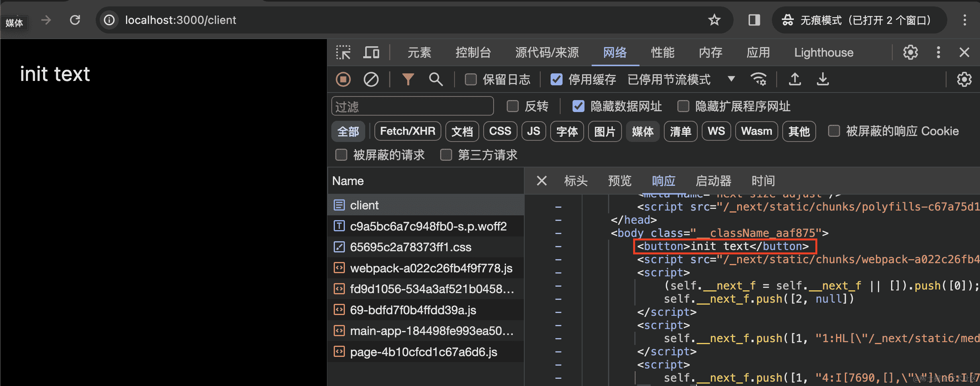This screenshot has width=980, height=386.
Task: Open the DevTools more options menu
Action: [939, 52]
